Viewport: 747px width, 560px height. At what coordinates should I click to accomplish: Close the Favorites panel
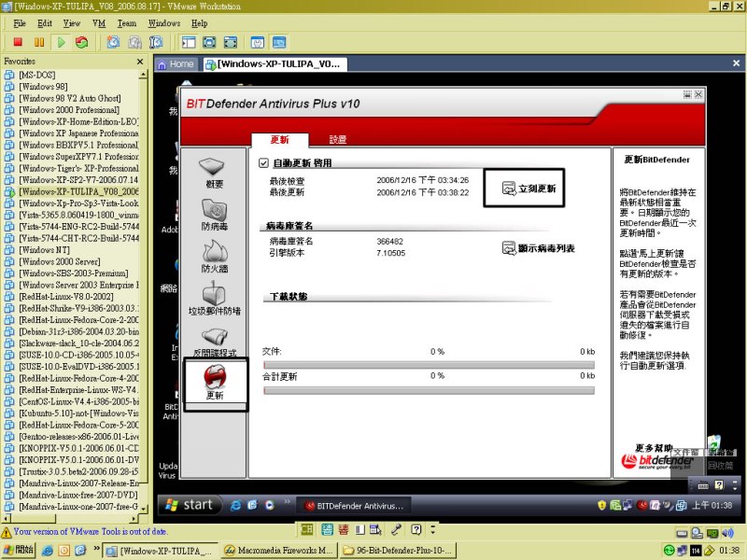pos(140,62)
